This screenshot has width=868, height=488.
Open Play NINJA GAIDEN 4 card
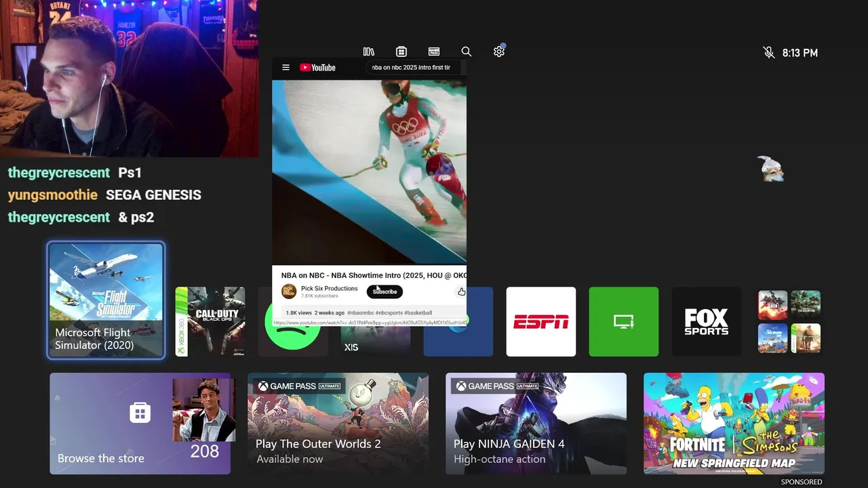(x=536, y=424)
